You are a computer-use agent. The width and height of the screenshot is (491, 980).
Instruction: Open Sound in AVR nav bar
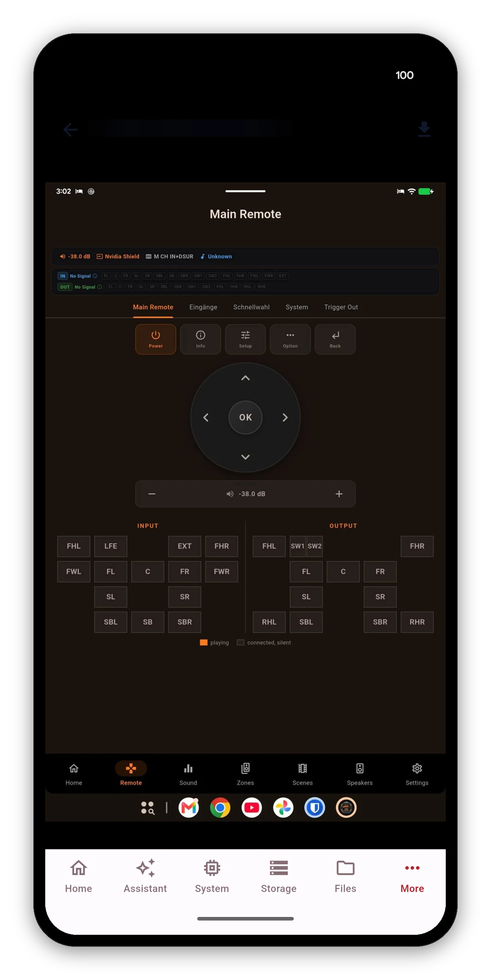188,774
